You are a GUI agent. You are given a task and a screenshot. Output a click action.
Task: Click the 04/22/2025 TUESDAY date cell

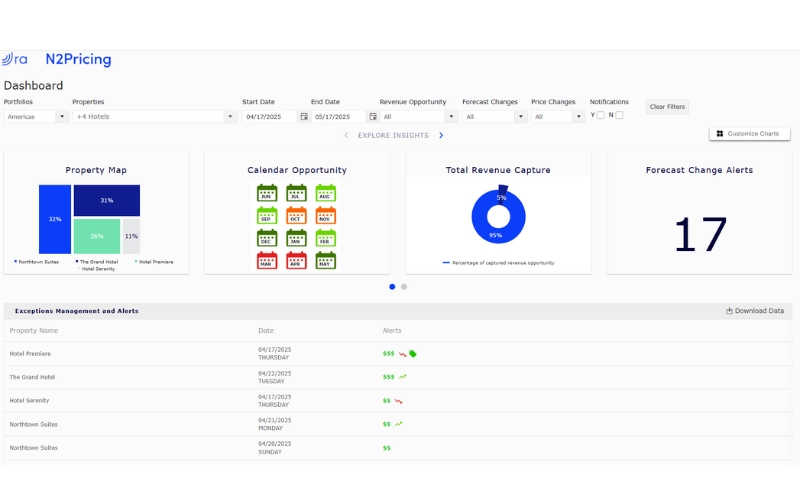274,377
